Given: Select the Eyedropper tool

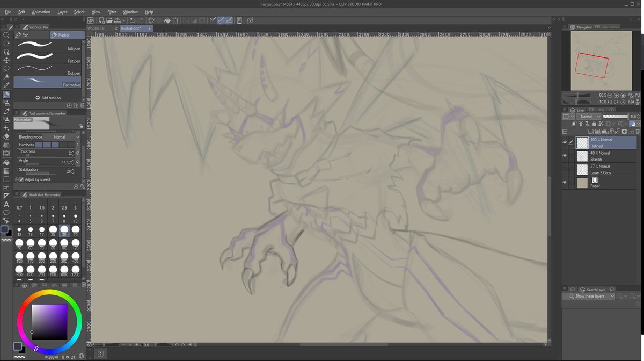Looking at the screenshot, I should point(6,85).
